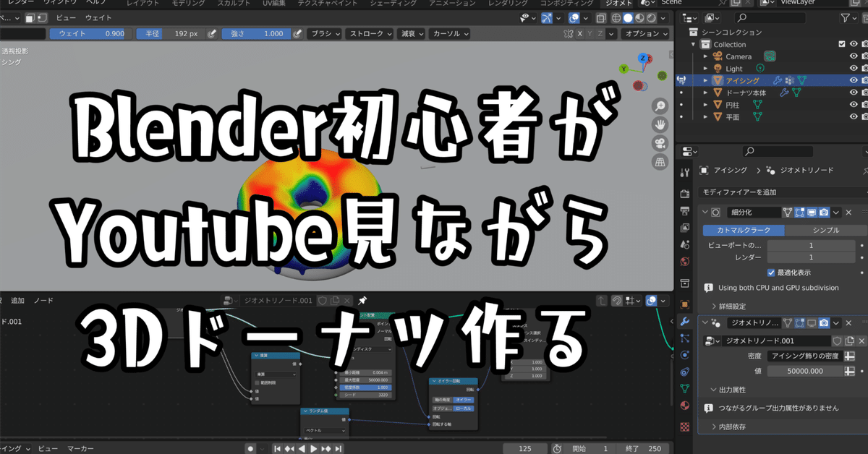This screenshot has height=454, width=868.
Task: Remove the 細分化 modifier
Action: (x=849, y=213)
